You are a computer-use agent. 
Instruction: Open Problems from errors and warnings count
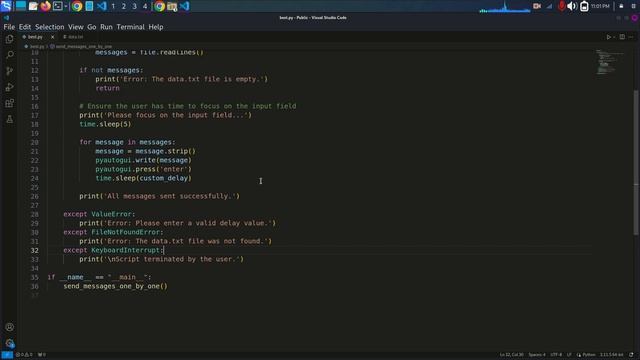pyautogui.click(x=24, y=355)
